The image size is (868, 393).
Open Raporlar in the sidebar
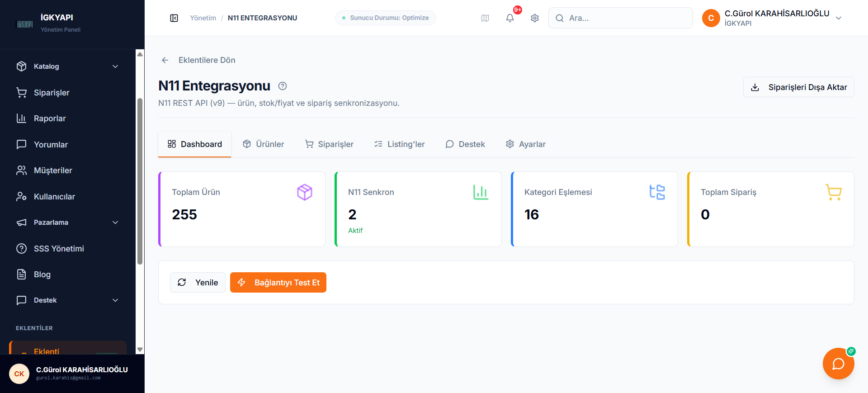(68, 118)
